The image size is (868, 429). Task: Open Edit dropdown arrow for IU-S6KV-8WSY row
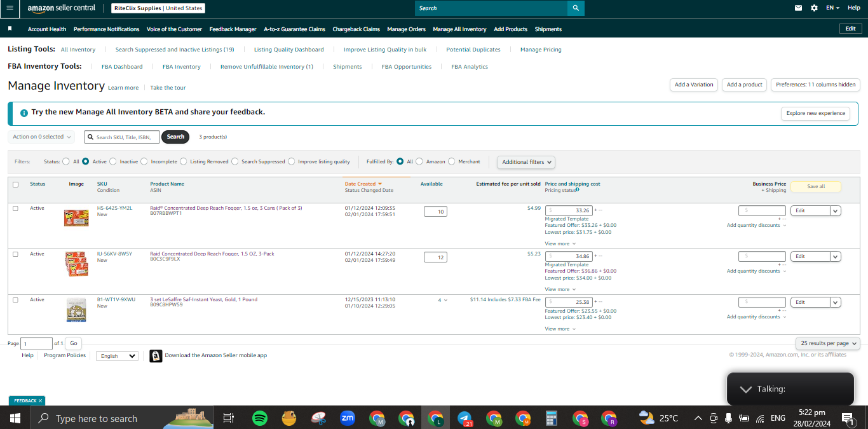coord(836,257)
